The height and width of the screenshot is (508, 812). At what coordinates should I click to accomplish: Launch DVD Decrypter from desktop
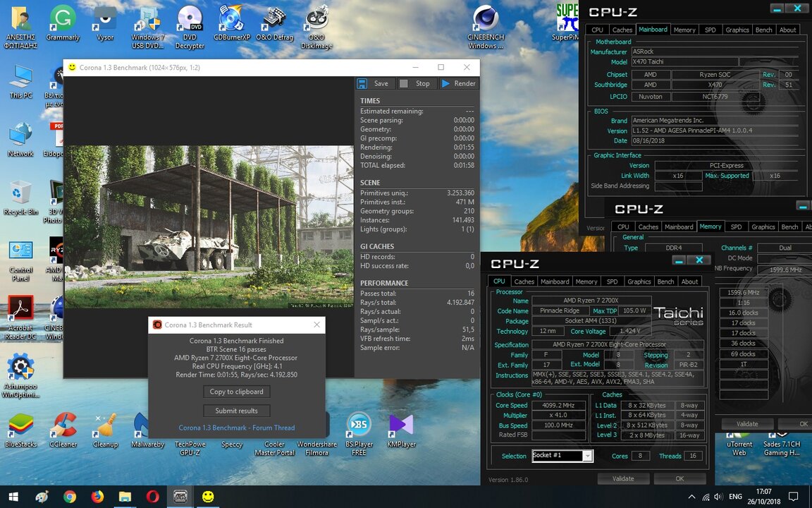point(190,26)
